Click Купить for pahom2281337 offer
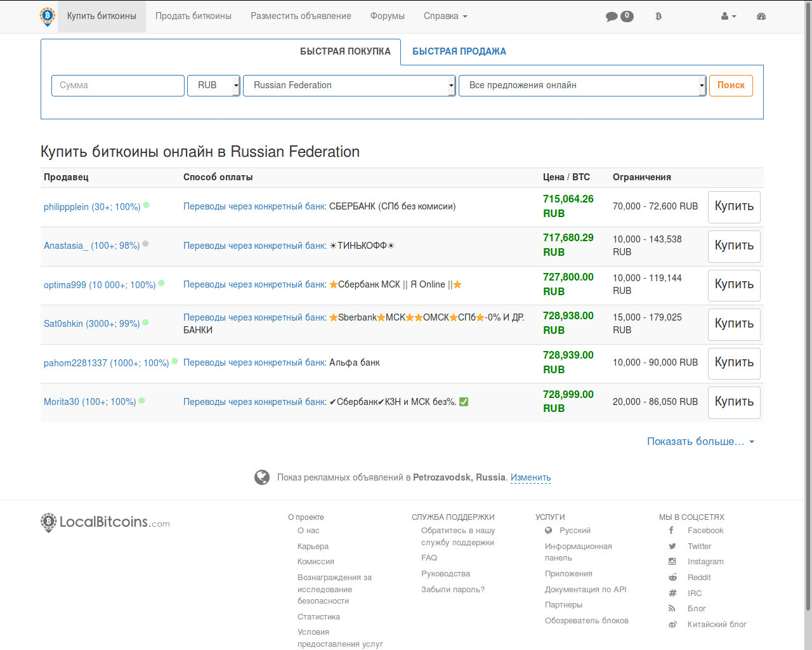Viewport: 812px width, 650px height. 734,363
